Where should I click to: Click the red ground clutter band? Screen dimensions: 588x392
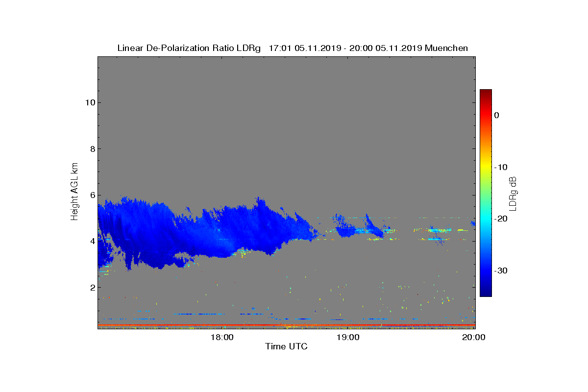point(286,325)
